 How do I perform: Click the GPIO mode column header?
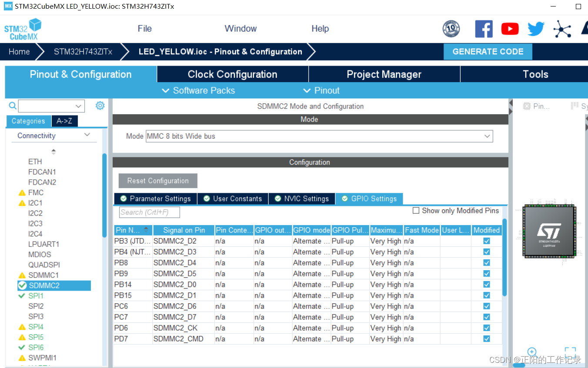(x=312, y=230)
